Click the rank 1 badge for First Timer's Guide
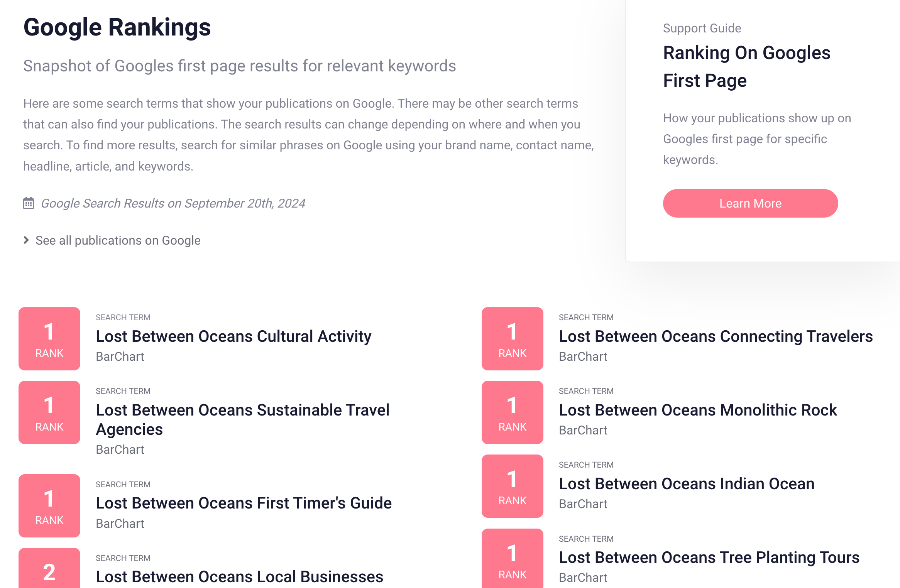The width and height of the screenshot is (900, 588). coord(49,506)
